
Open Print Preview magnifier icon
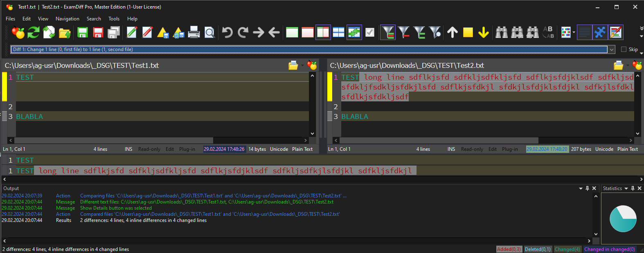pyautogui.click(x=209, y=32)
